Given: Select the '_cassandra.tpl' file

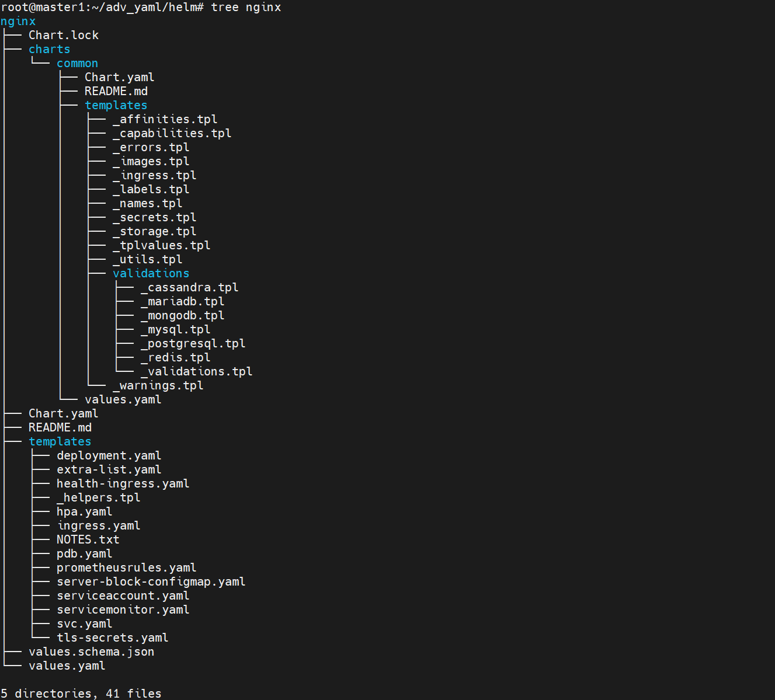Looking at the screenshot, I should [189, 287].
